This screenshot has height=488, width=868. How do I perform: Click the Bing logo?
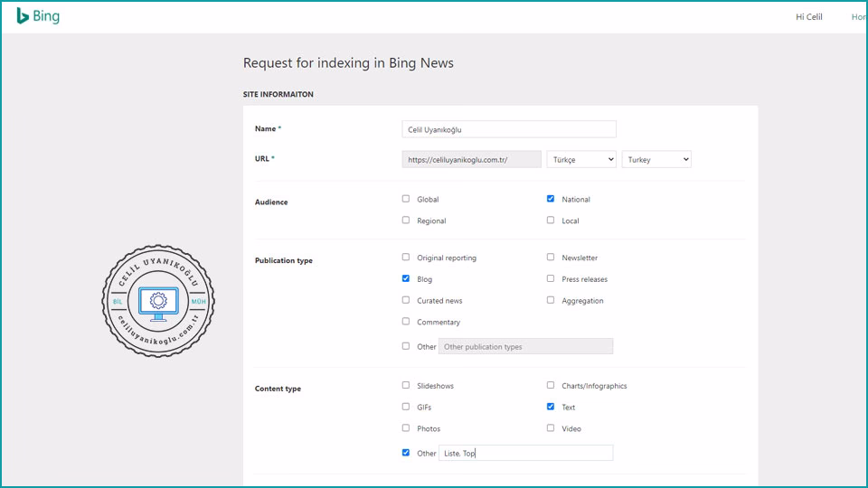point(38,16)
